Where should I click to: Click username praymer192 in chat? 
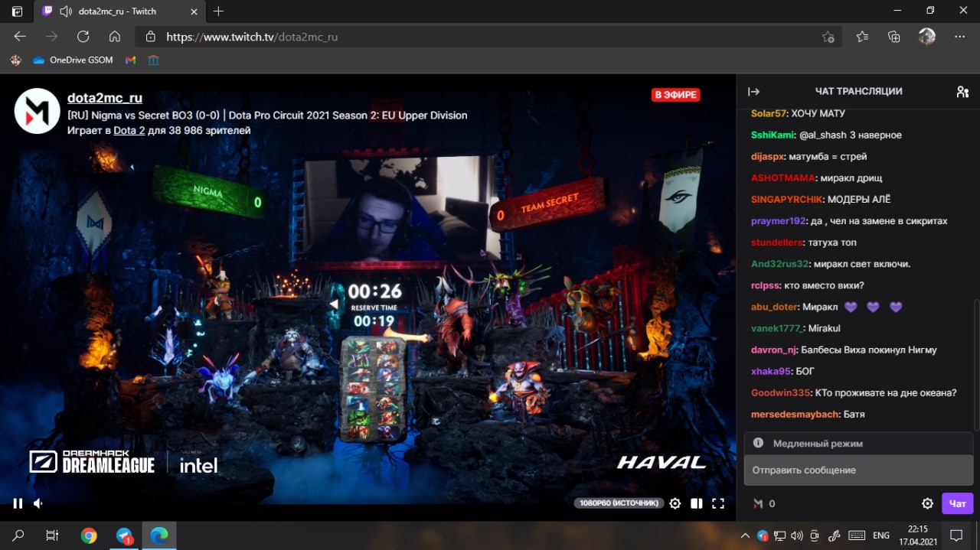pos(778,220)
